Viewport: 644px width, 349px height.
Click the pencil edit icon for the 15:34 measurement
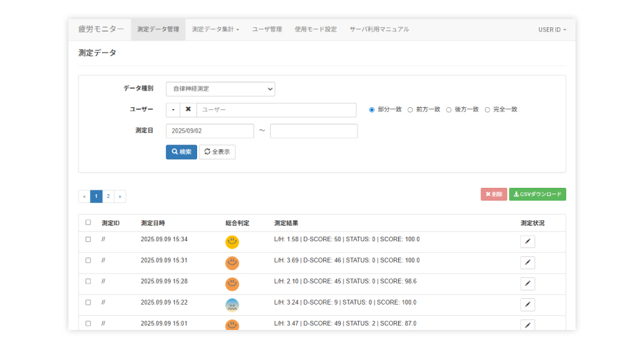527,242
